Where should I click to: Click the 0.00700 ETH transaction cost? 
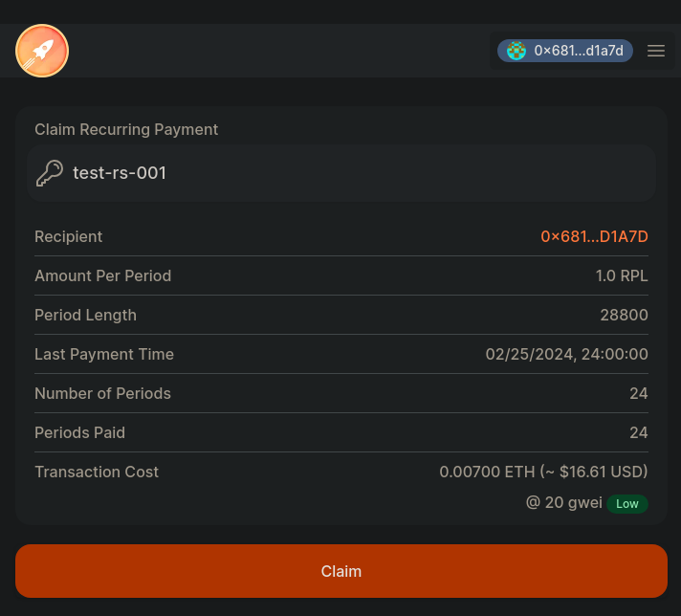click(x=543, y=472)
